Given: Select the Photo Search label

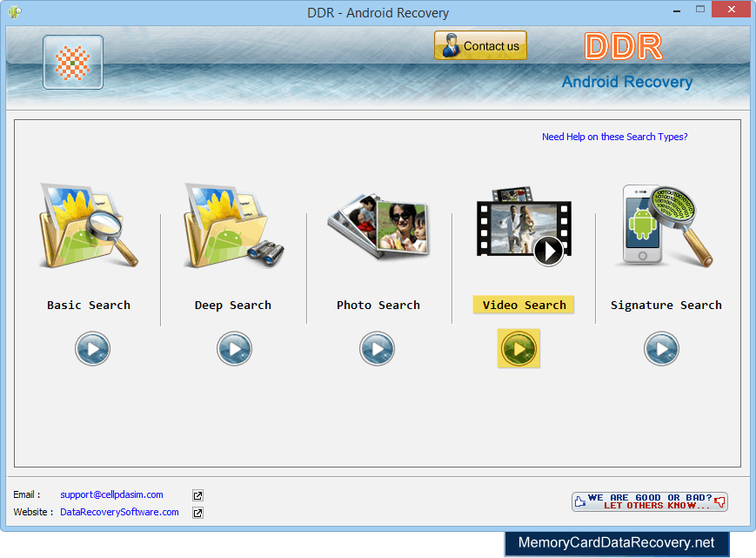Looking at the screenshot, I should pyautogui.click(x=378, y=305).
